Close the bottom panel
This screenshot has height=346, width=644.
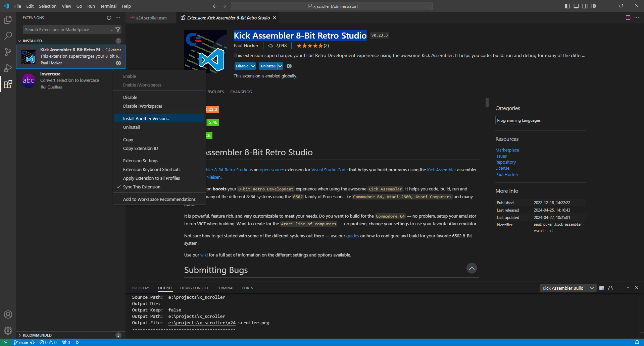pyautogui.click(x=637, y=288)
